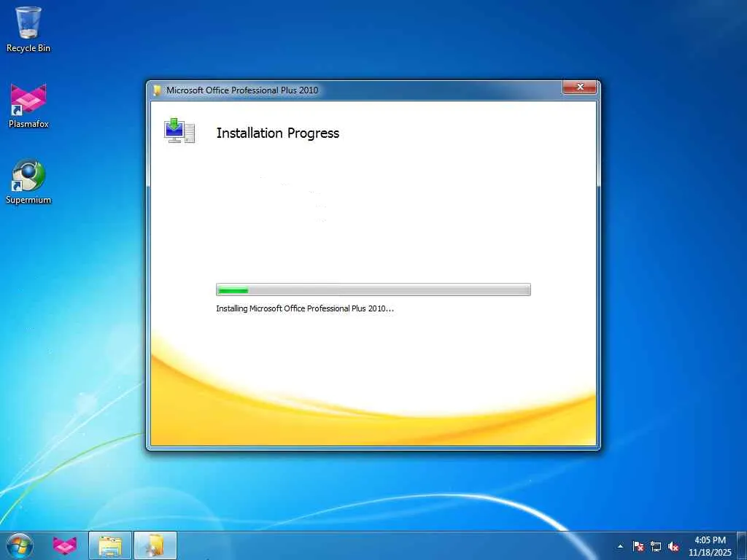Screen dimensions: 747x560
Task: Select the Plasmafox desktop shortcut
Action: point(28,106)
